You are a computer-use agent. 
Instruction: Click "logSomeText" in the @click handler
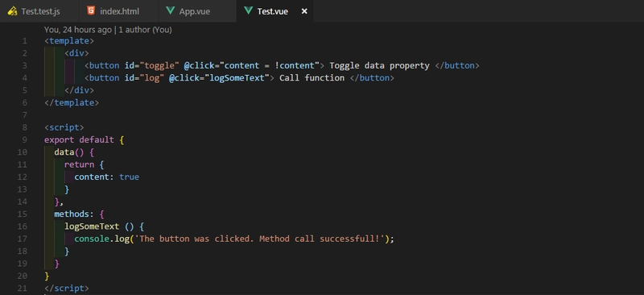[x=237, y=77]
